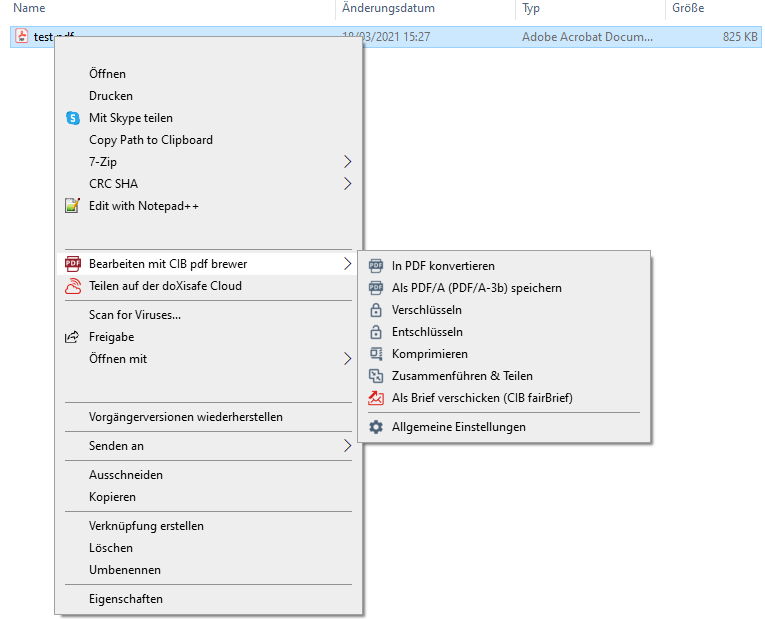Click the doXisafe Cloud icon

[x=72, y=286]
